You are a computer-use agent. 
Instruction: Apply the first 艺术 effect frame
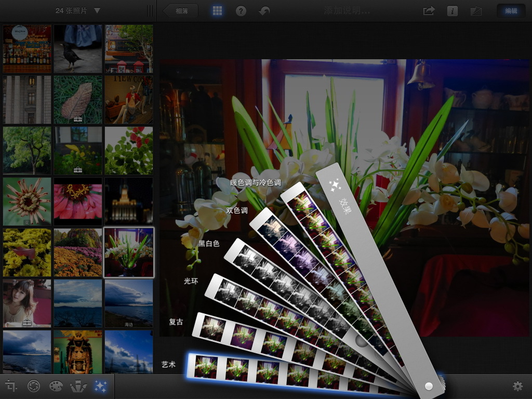pos(205,367)
